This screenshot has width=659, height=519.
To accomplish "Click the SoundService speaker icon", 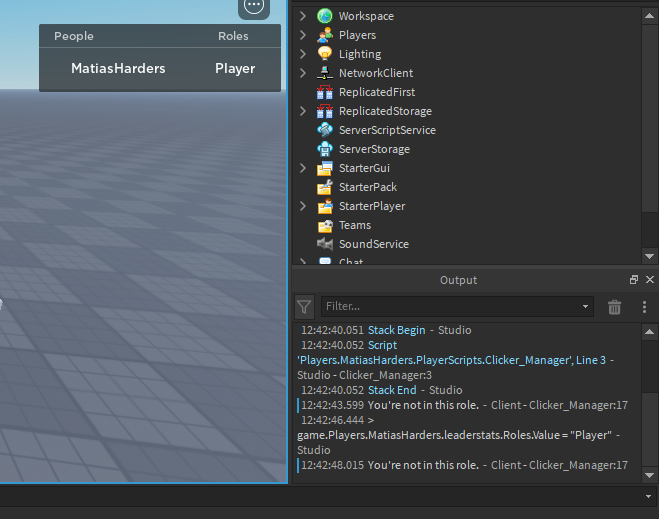I will 324,244.
